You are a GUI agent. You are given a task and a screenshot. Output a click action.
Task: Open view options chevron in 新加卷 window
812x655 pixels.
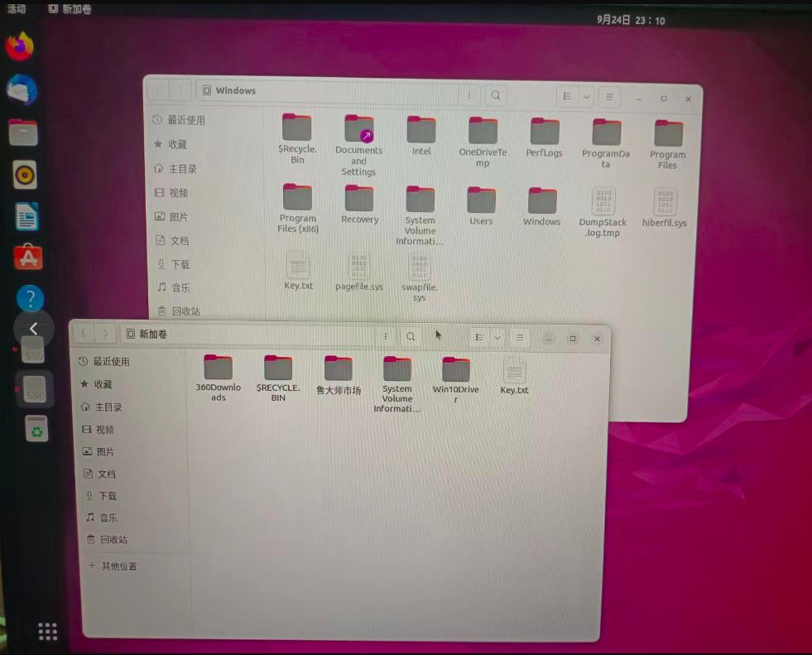tap(497, 337)
